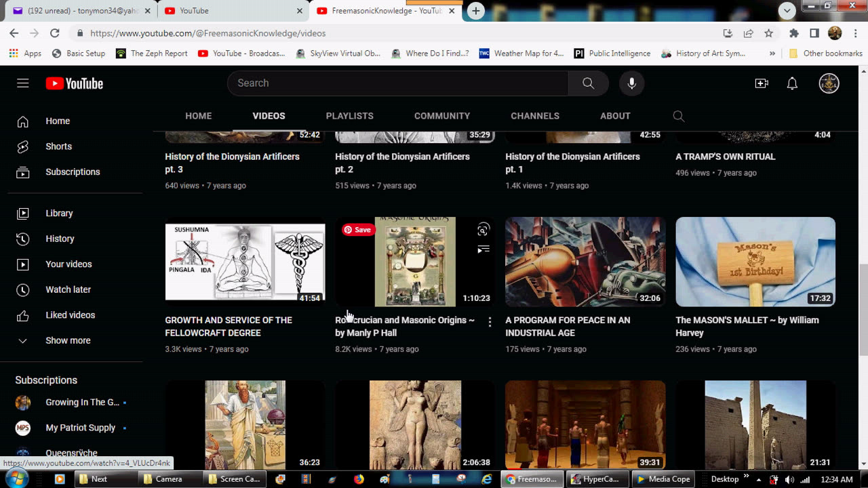Open the tab search dropdown arrow
Viewport: 868px width, 488px height.
tap(787, 10)
